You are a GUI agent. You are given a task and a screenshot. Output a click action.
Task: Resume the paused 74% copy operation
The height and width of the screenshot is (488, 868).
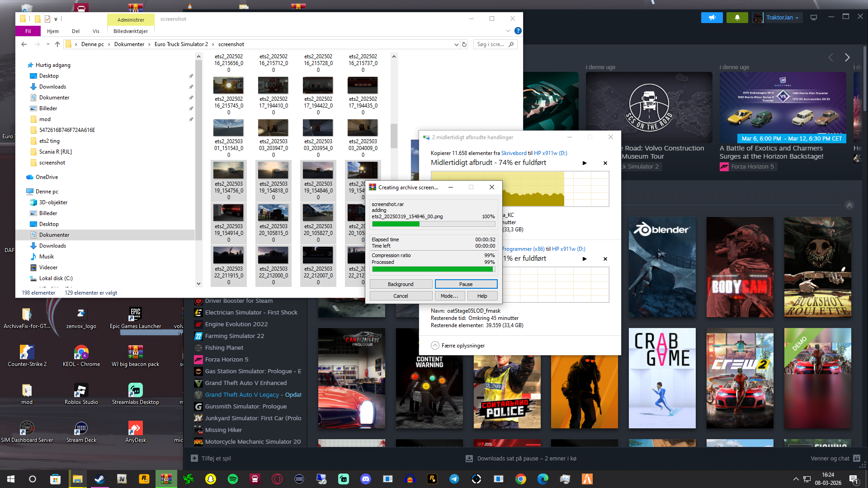[x=585, y=163]
